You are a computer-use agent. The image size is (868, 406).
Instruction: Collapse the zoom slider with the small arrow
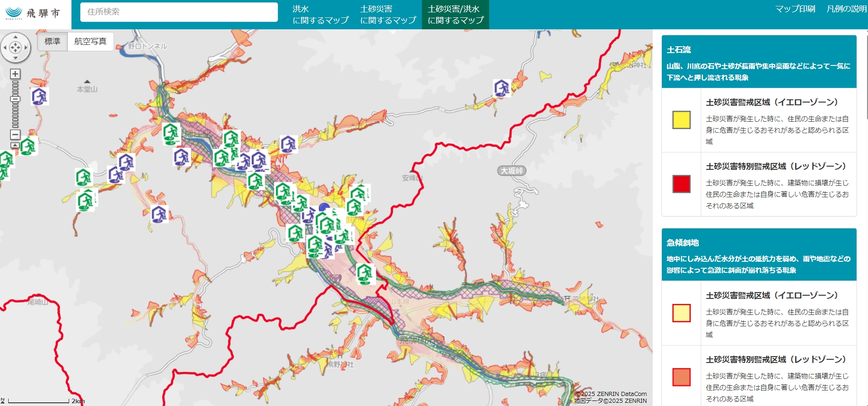(x=15, y=145)
